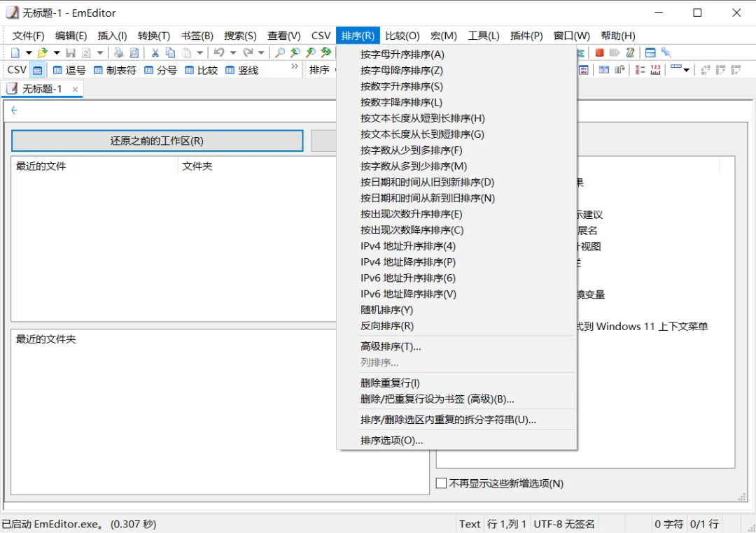
Task: Choose 按字母升序排序(A) menu item
Action: [456, 55]
